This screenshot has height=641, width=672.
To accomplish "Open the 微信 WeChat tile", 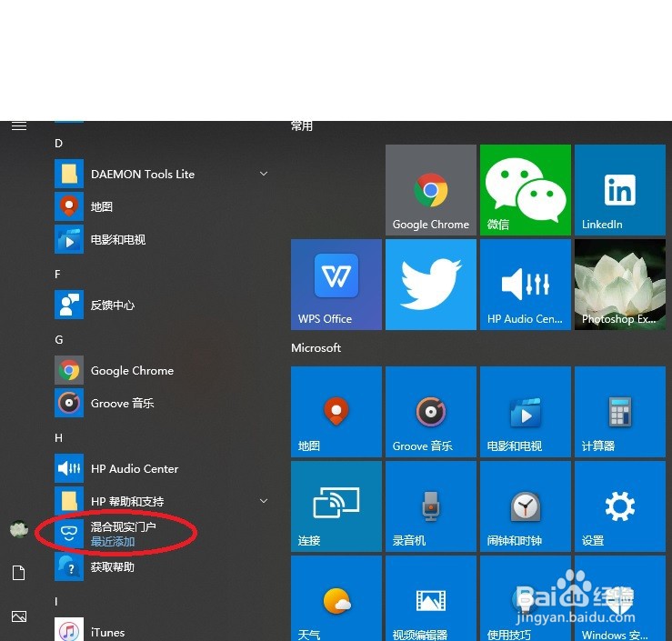I will 526,190.
